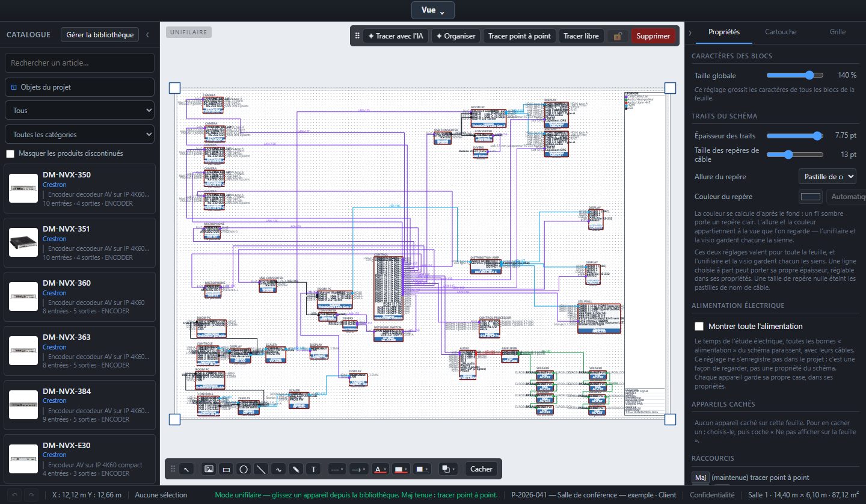Click the DM-NVX-351 product image
This screenshot has height=504, width=866.
click(23, 242)
